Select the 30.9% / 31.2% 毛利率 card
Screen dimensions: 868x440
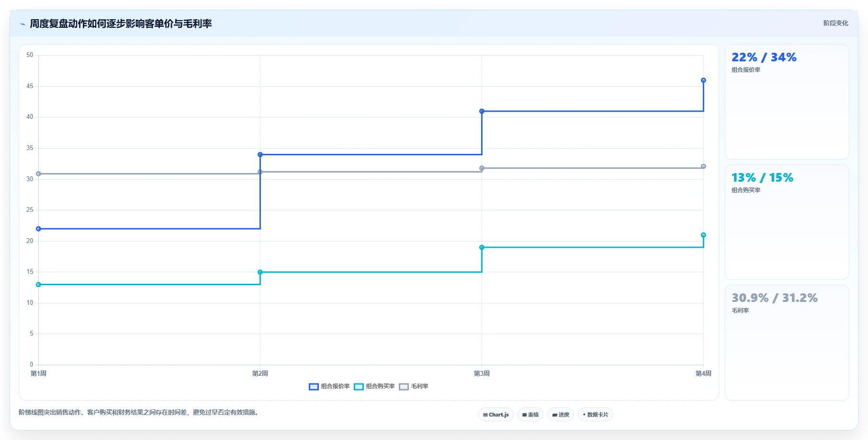pos(787,343)
